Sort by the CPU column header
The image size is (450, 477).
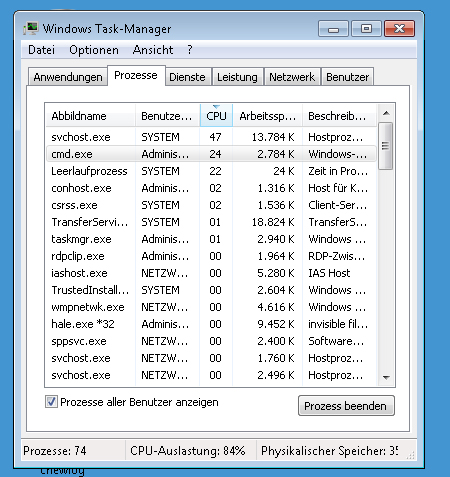[x=216, y=116]
